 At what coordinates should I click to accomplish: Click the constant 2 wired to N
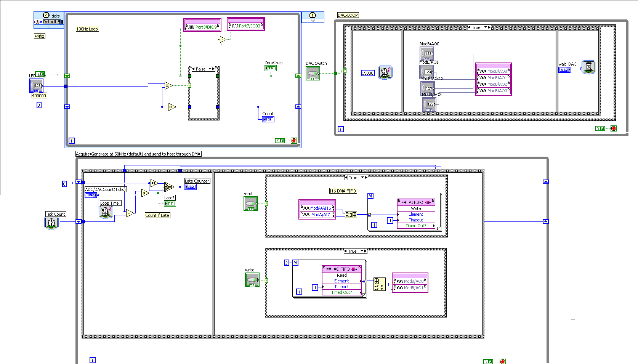(287, 263)
